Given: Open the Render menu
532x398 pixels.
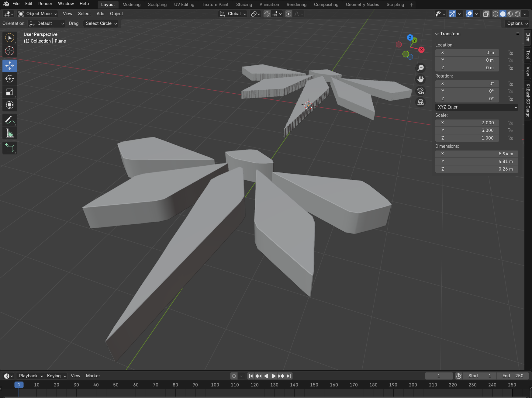Looking at the screenshot, I should 45,4.
